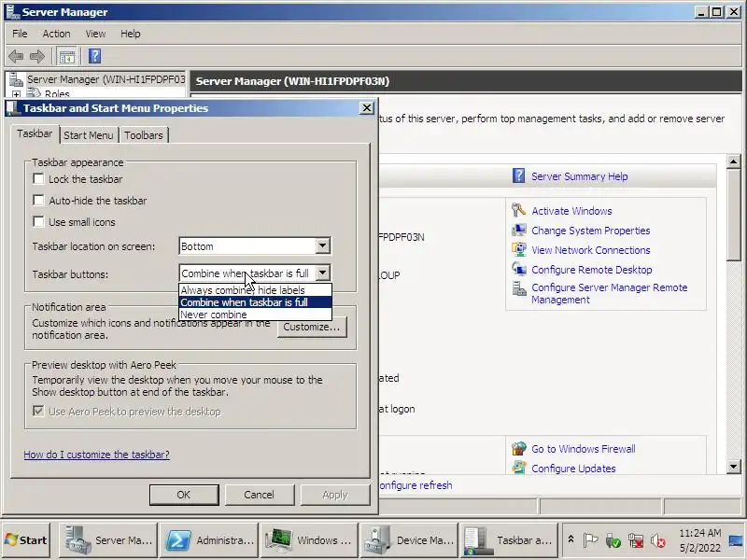Click the Change System Properties link

pos(591,231)
